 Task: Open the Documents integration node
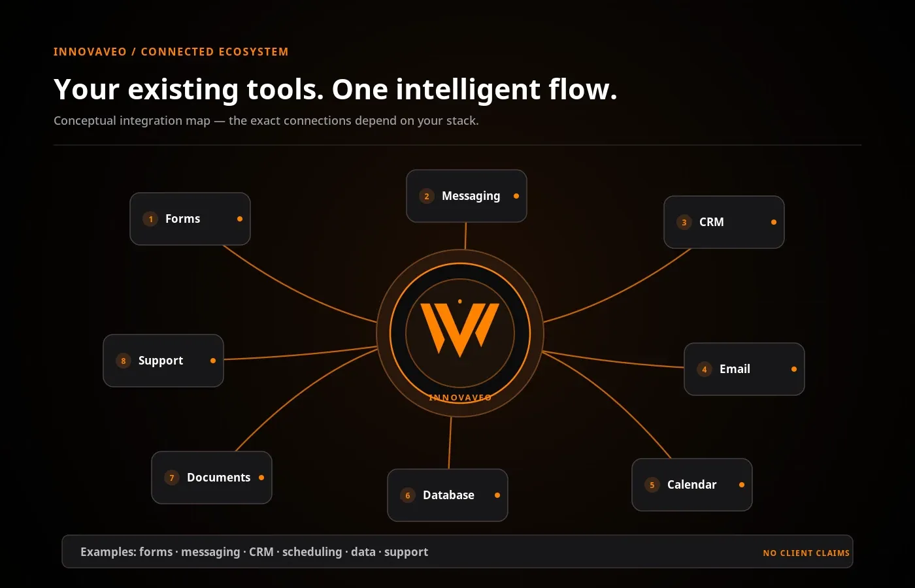click(x=212, y=478)
